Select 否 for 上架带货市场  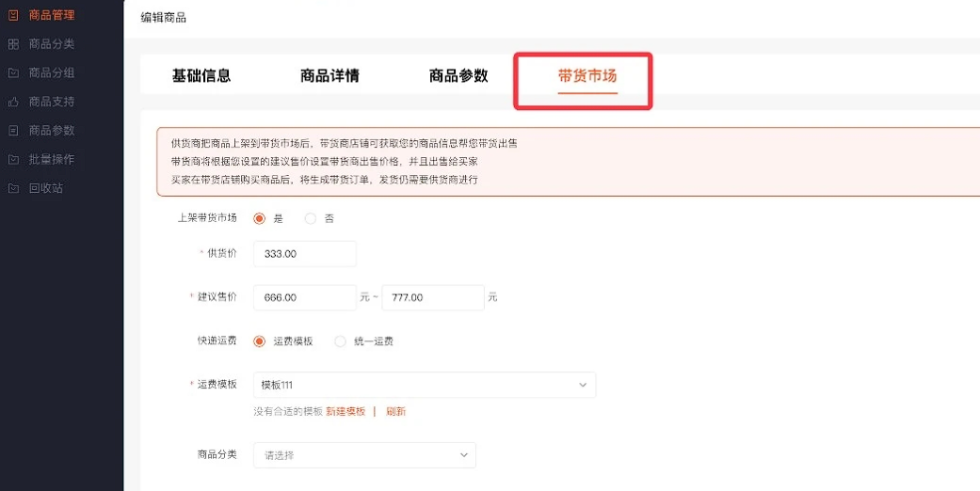click(311, 218)
